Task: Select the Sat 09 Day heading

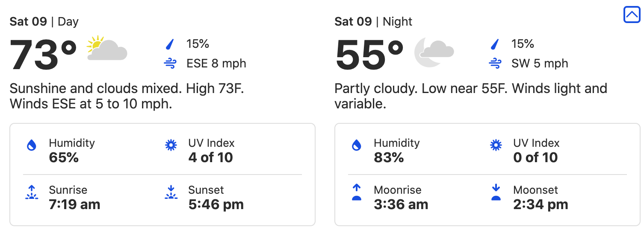Action: [x=44, y=22]
